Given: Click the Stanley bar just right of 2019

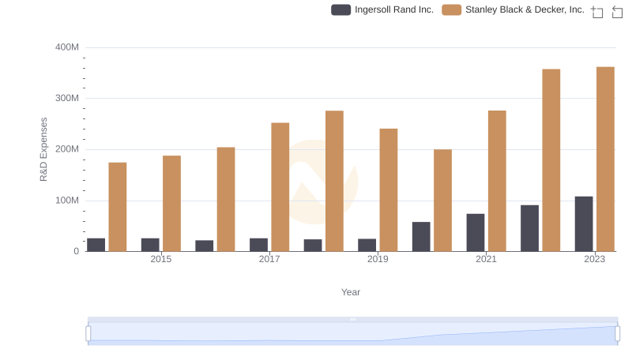Looking at the screenshot, I should (389, 190).
